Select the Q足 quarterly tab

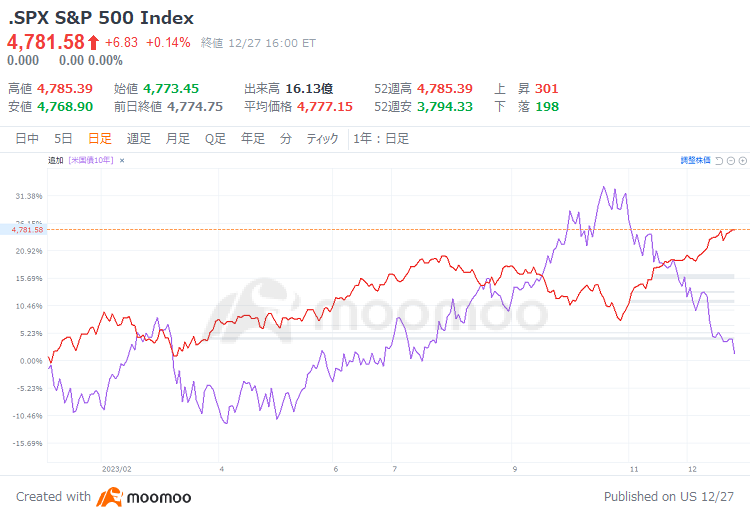215,139
